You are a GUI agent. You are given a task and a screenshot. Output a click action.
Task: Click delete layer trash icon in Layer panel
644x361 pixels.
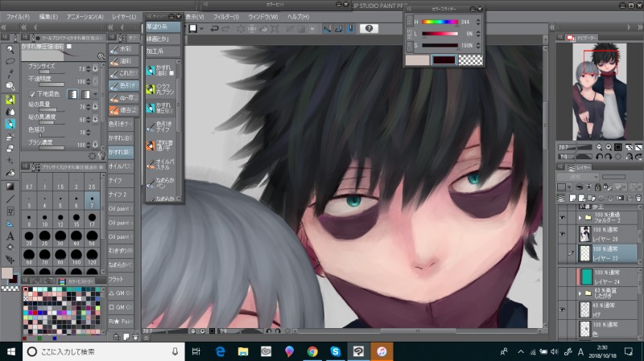[x=638, y=198]
